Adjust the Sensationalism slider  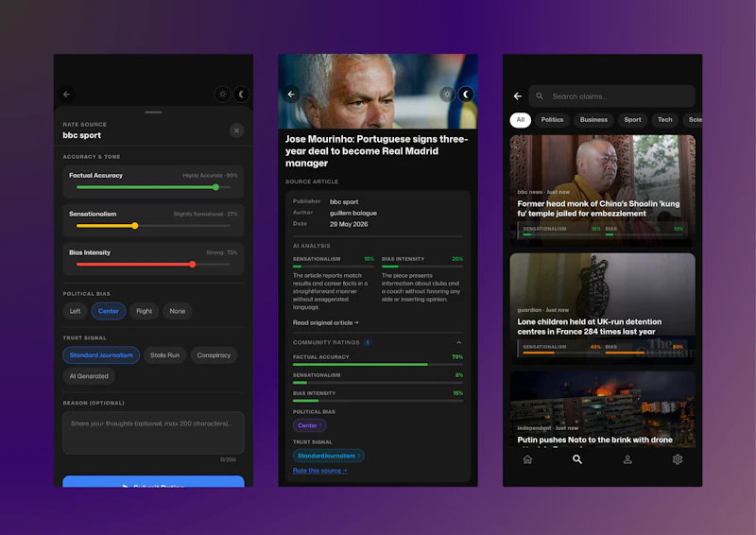pos(135,226)
